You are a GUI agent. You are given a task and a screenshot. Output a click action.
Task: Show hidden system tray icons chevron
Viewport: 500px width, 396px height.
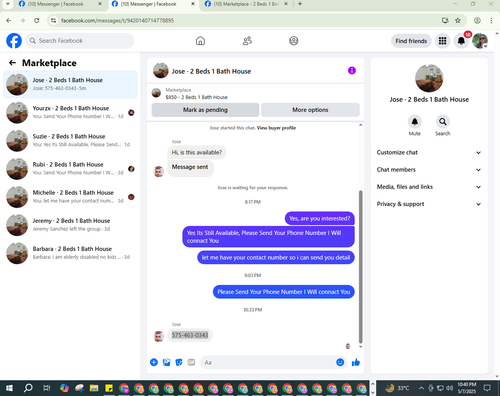(421, 388)
